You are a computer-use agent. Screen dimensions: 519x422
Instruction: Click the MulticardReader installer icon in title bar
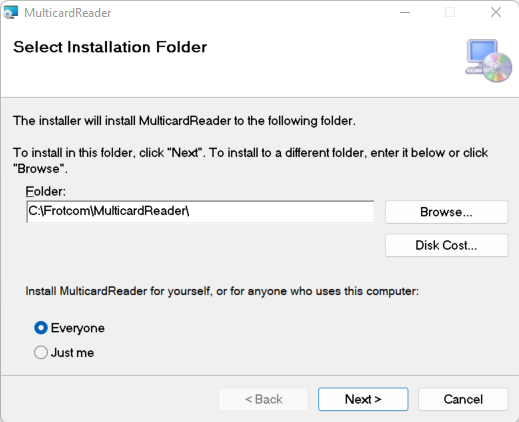pos(11,12)
